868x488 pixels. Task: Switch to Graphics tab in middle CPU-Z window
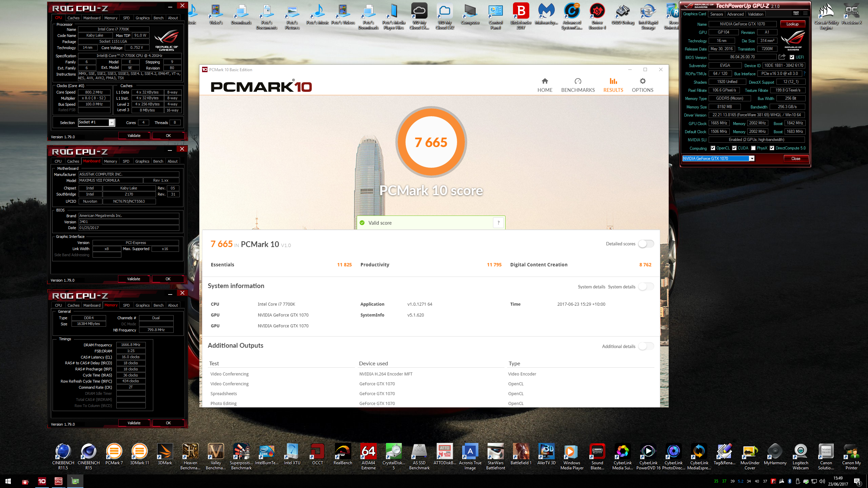142,161
